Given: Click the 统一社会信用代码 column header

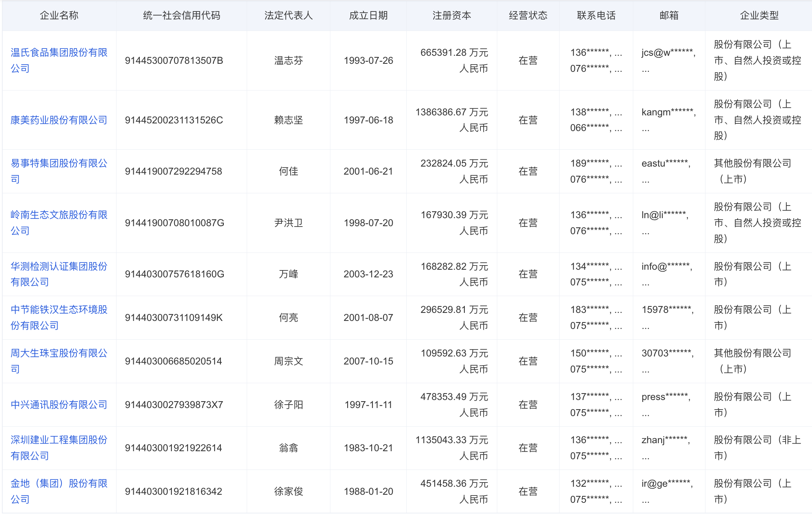Looking at the screenshot, I should [x=181, y=15].
